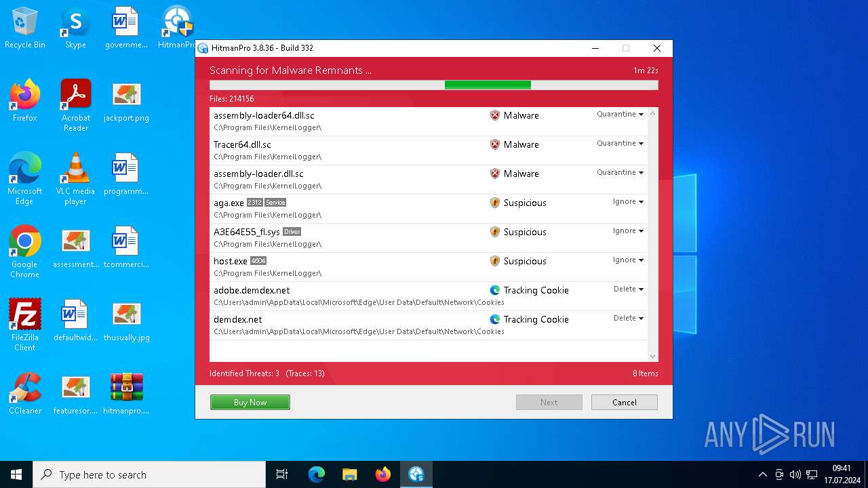This screenshot has height=488, width=868.
Task: Open the featuresor image file
Action: (75, 394)
